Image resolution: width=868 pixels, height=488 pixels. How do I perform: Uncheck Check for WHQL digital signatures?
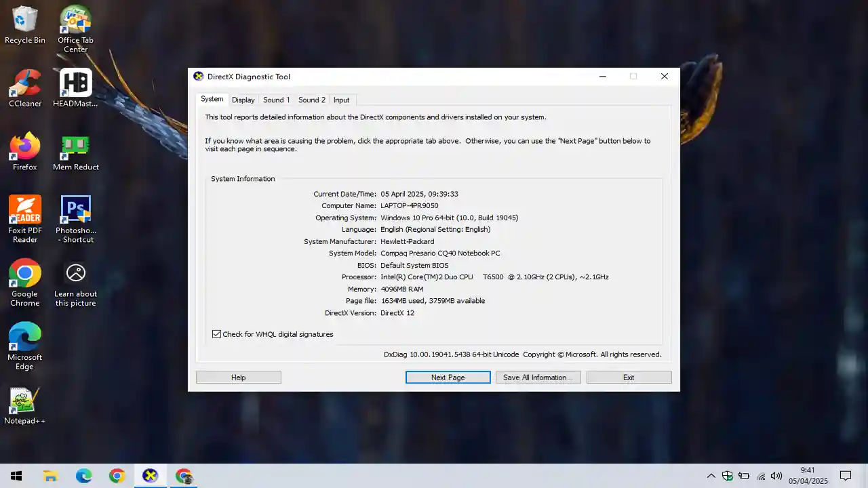216,334
